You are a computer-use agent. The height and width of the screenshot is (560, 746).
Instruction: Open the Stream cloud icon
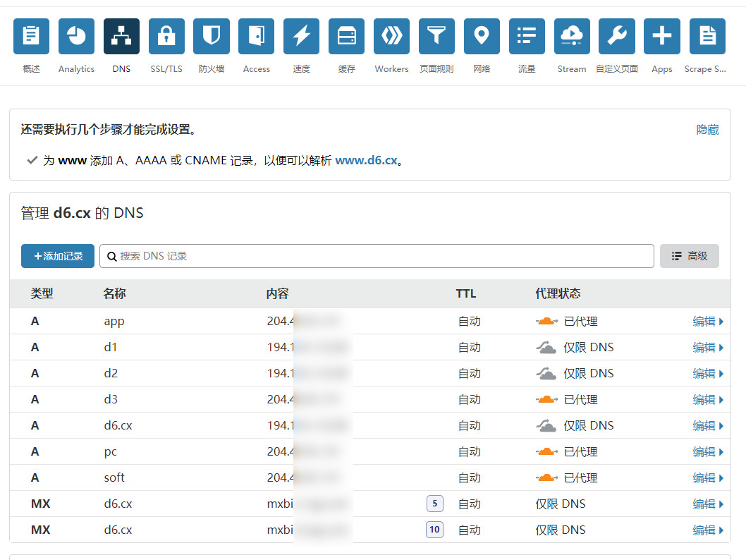coord(572,37)
